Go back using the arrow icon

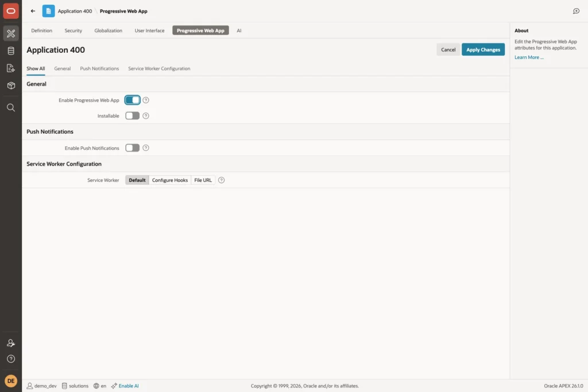tap(33, 11)
